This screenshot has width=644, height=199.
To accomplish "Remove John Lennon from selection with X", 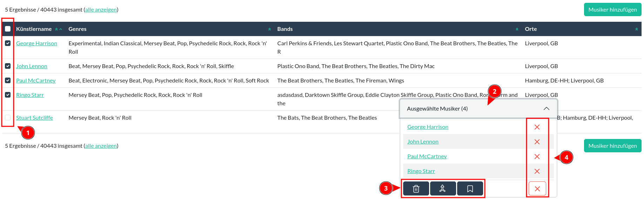I will pos(537,142).
